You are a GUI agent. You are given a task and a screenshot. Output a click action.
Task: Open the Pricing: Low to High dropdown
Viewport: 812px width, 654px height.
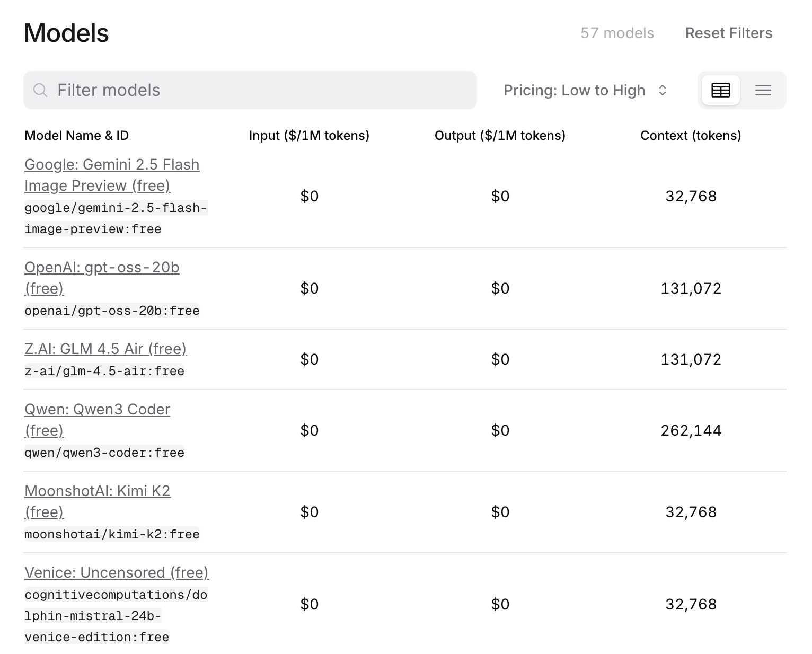(x=584, y=90)
